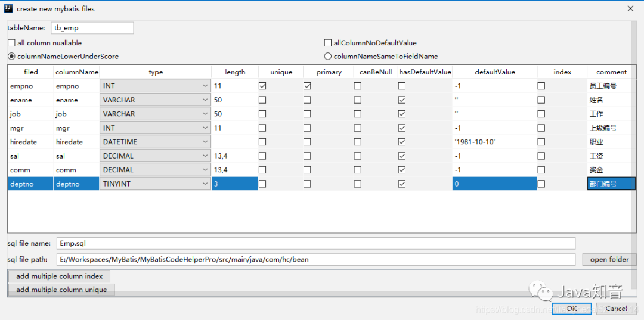
Task: Click the open folder button
Action: (x=609, y=259)
